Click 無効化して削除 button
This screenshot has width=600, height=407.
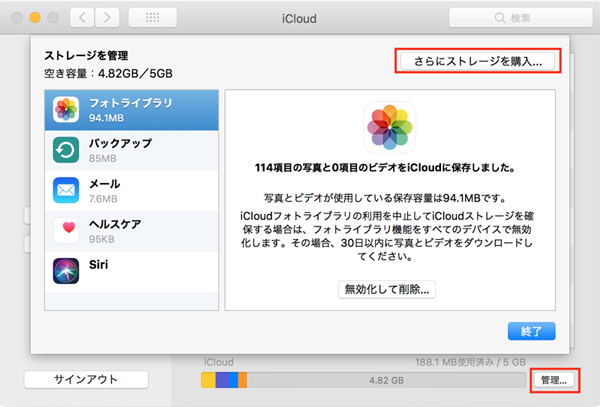tap(387, 290)
